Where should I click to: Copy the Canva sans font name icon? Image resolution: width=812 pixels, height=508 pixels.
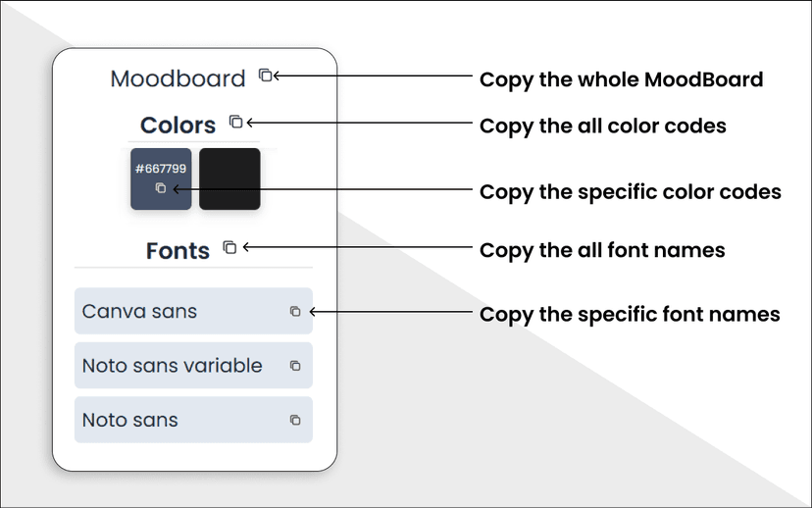click(x=295, y=312)
